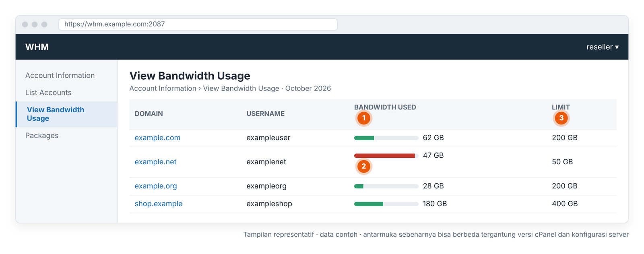Open Packages in the sidebar

(42, 136)
